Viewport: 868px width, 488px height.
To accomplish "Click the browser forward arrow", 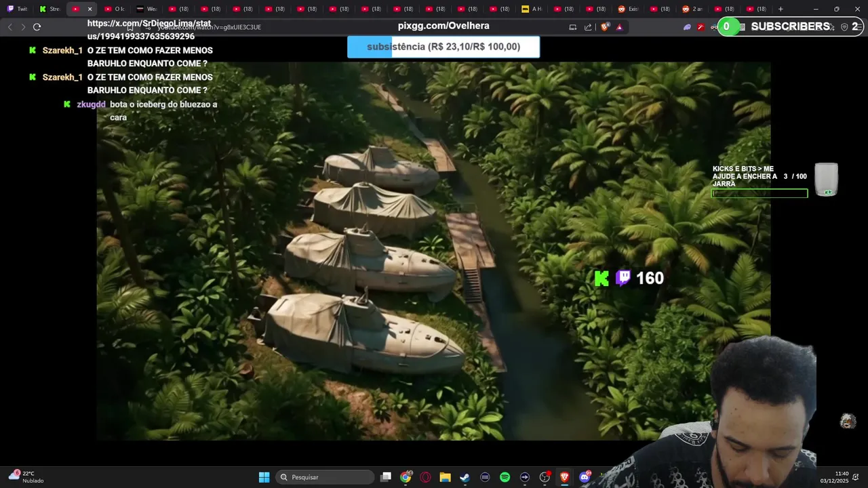I will coord(23,27).
